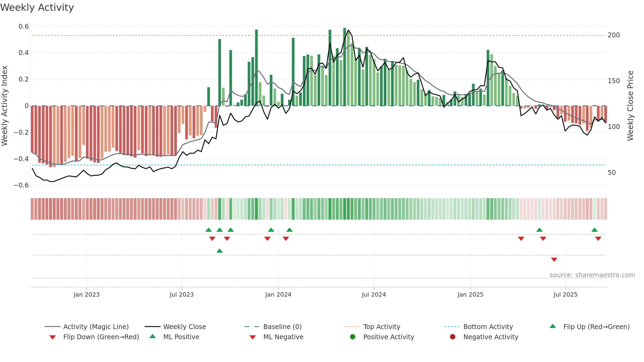Screen dimensions: 644x362
Task: Click the Negative Activity red circle icon
Action: pyautogui.click(x=453, y=337)
